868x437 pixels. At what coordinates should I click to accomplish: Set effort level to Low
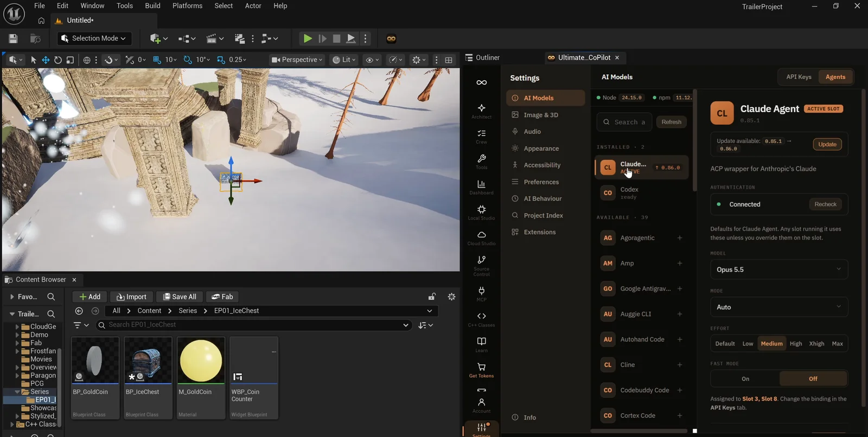tap(748, 344)
